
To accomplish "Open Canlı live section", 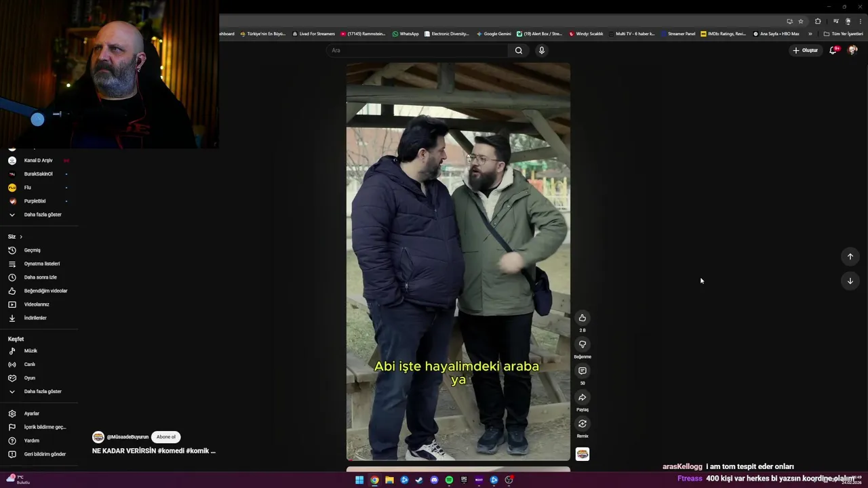I will pyautogui.click(x=39, y=365).
